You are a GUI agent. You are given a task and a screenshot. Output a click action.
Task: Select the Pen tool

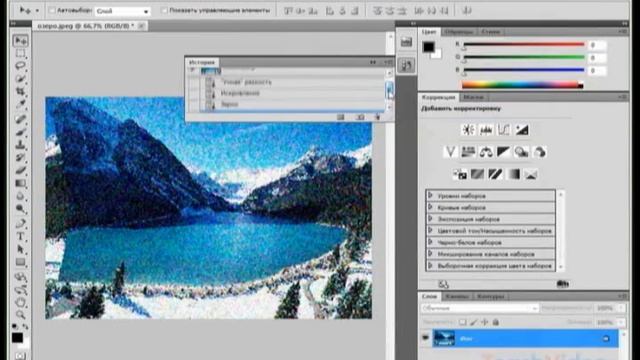[x=20, y=224]
